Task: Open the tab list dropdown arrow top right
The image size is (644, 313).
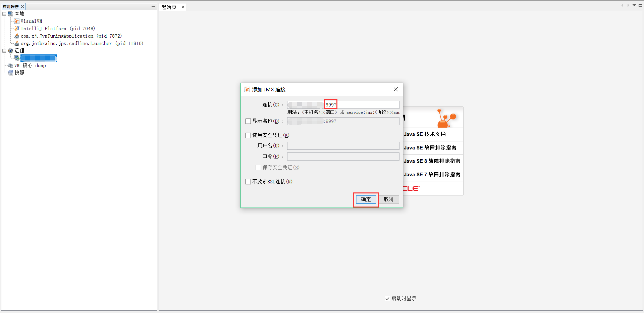Action: (634, 5)
